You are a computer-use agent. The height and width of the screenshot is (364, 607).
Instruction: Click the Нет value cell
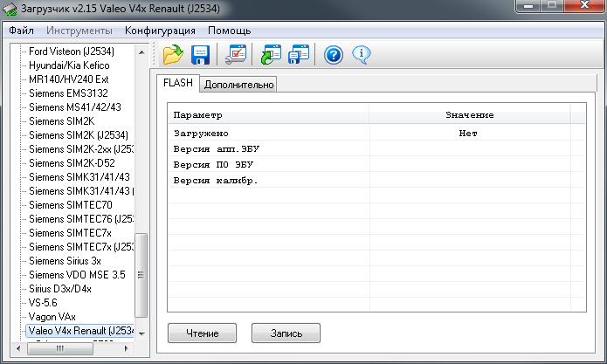pyautogui.click(x=468, y=133)
